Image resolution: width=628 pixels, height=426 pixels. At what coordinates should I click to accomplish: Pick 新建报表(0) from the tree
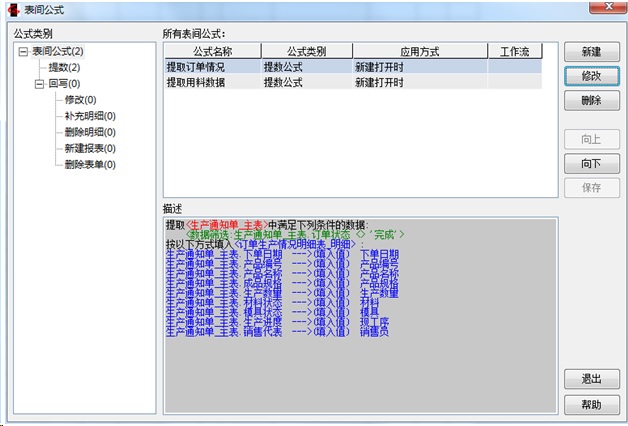(88, 148)
